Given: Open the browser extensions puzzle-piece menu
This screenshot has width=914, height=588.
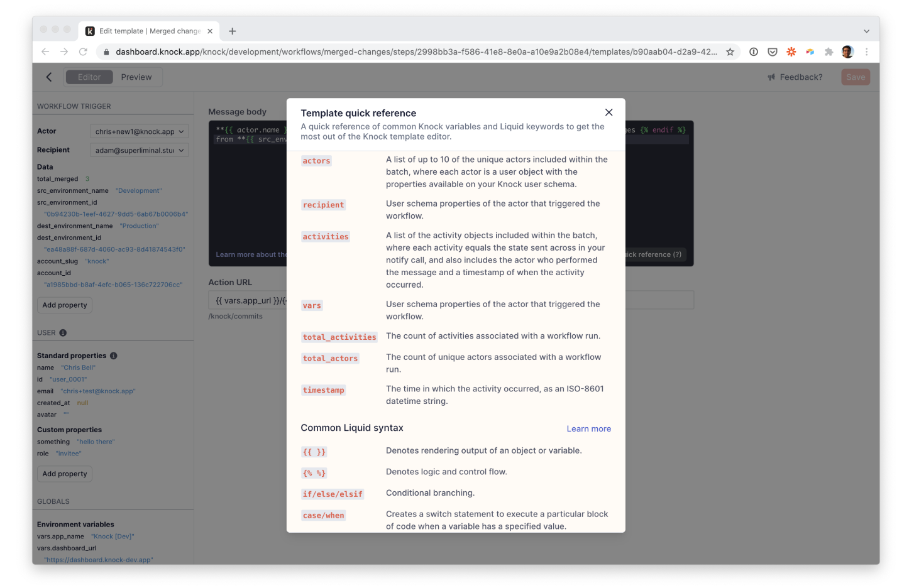Looking at the screenshot, I should click(x=829, y=52).
